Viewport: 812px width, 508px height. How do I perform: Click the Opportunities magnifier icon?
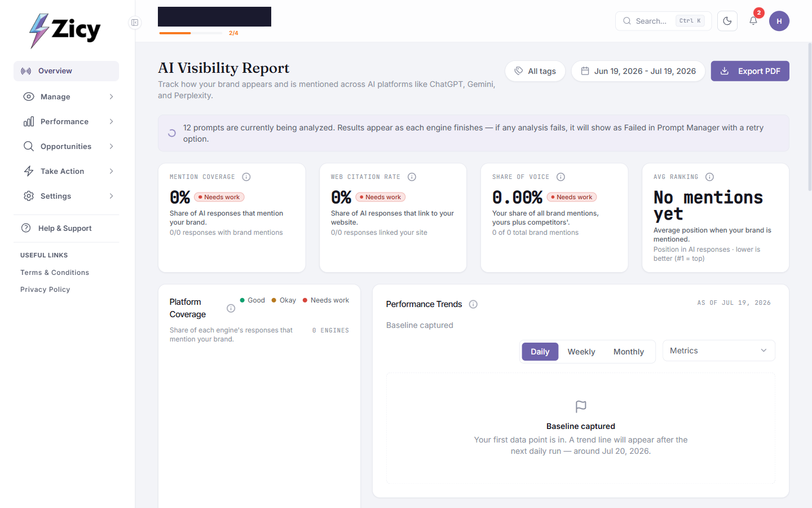click(x=29, y=146)
